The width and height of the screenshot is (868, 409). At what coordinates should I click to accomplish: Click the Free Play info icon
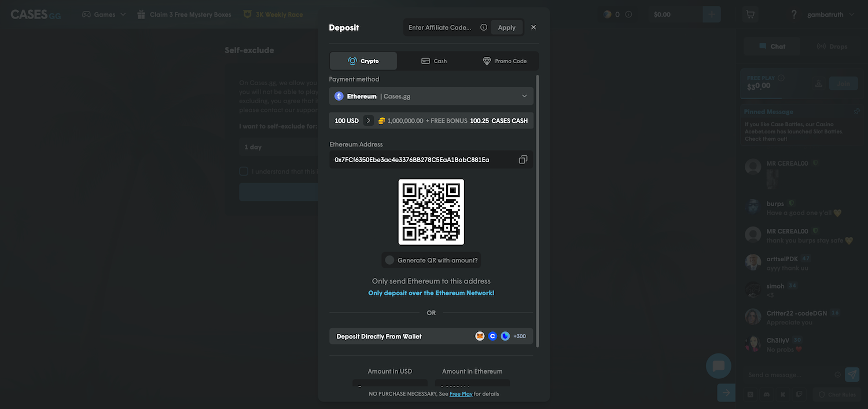(781, 78)
